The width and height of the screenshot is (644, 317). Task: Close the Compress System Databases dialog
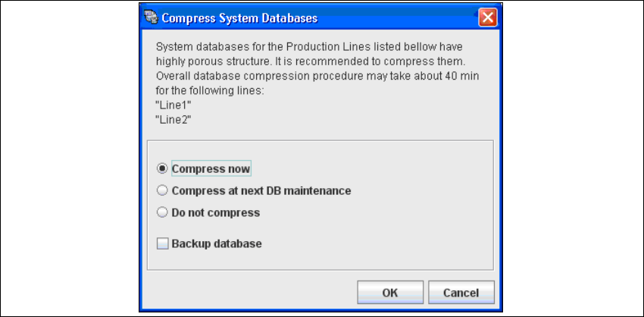pos(487,17)
